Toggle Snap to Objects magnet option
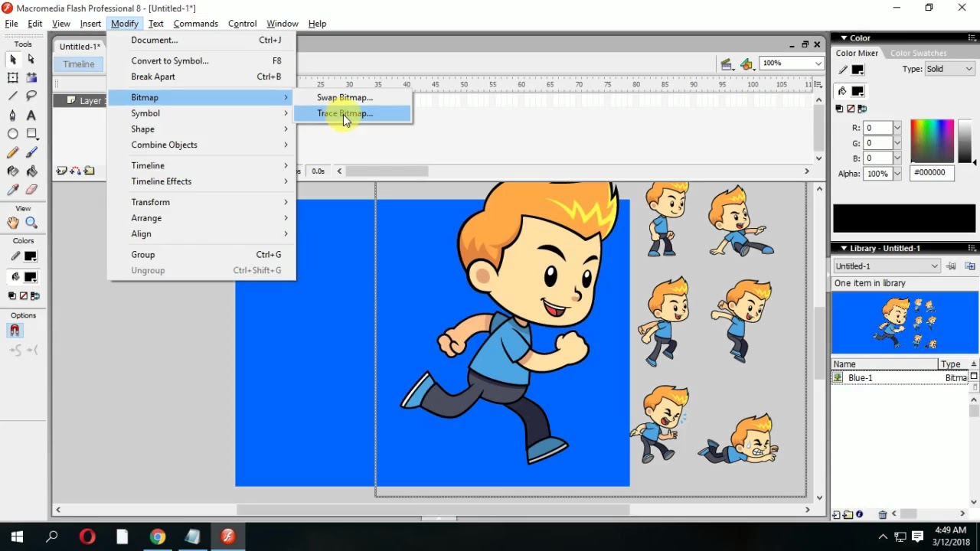The width and height of the screenshot is (980, 551). click(14, 331)
